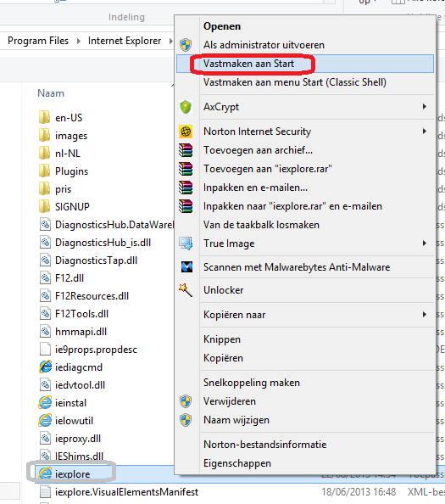This screenshot has height=504, width=445.
Task: Select Van de taakbalk losmaken
Action: (x=305, y=225)
